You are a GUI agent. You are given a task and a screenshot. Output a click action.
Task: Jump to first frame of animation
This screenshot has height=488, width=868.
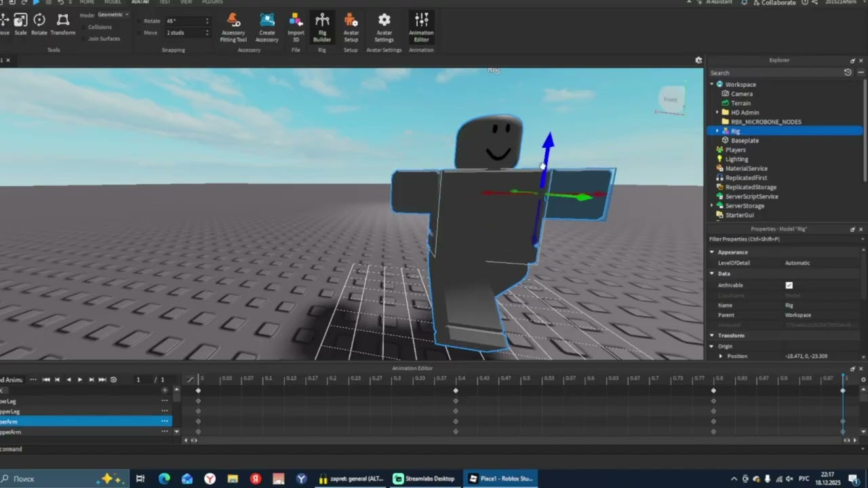(46, 380)
